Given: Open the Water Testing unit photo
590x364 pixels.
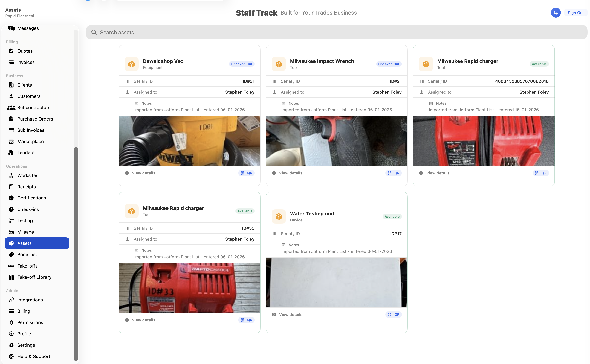Looking at the screenshot, I should click(337, 283).
